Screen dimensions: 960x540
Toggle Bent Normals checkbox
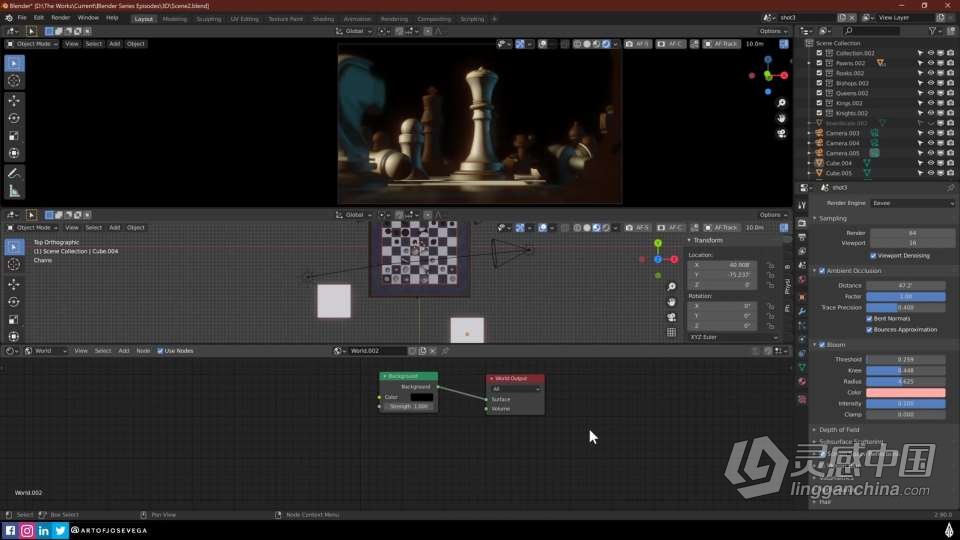point(869,319)
